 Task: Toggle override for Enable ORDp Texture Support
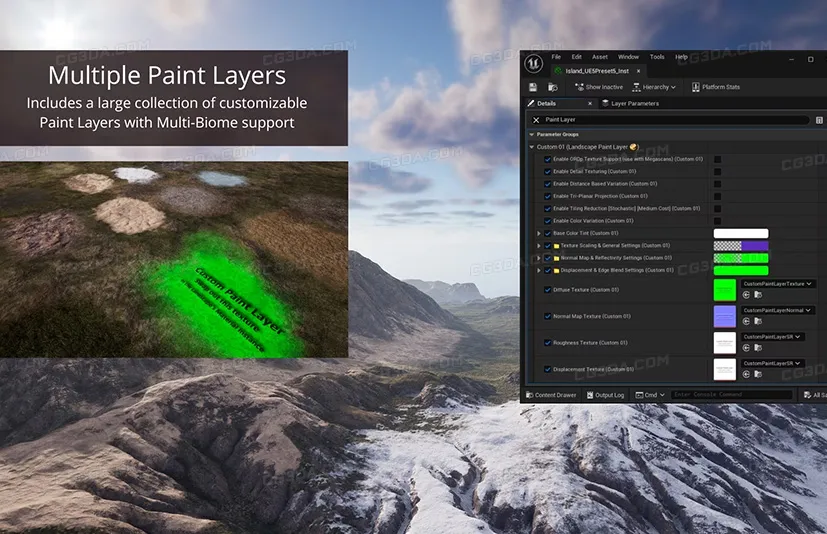[547, 159]
